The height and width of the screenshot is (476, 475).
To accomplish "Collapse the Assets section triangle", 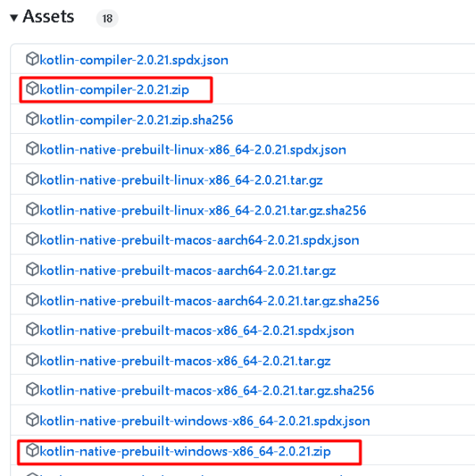I will (14, 17).
